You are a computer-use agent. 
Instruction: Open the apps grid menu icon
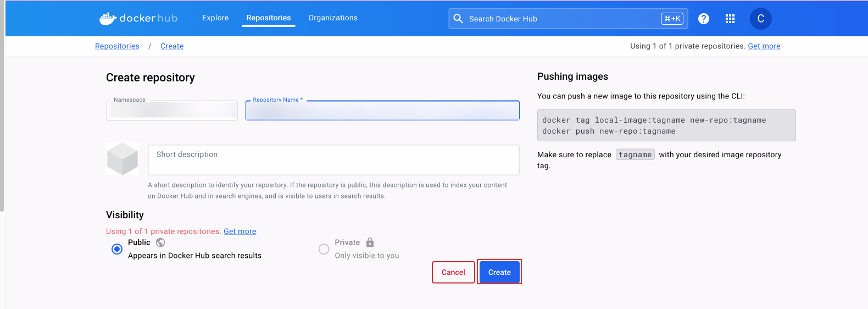click(x=730, y=19)
